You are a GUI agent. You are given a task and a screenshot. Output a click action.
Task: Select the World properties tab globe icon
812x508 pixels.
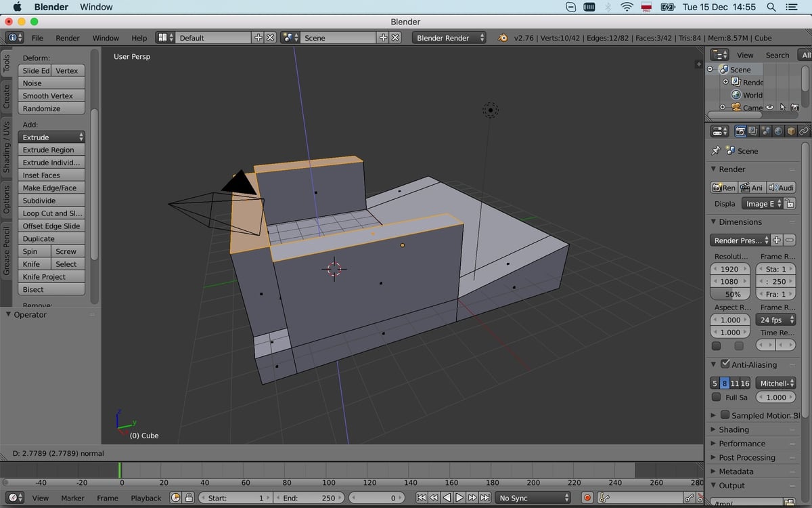point(779,131)
